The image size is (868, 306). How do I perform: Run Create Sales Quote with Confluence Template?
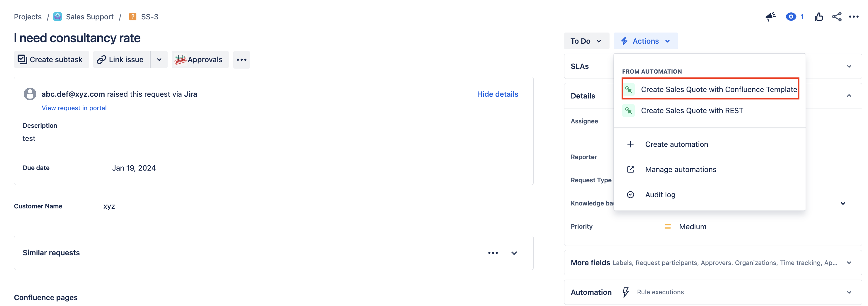pyautogui.click(x=710, y=89)
